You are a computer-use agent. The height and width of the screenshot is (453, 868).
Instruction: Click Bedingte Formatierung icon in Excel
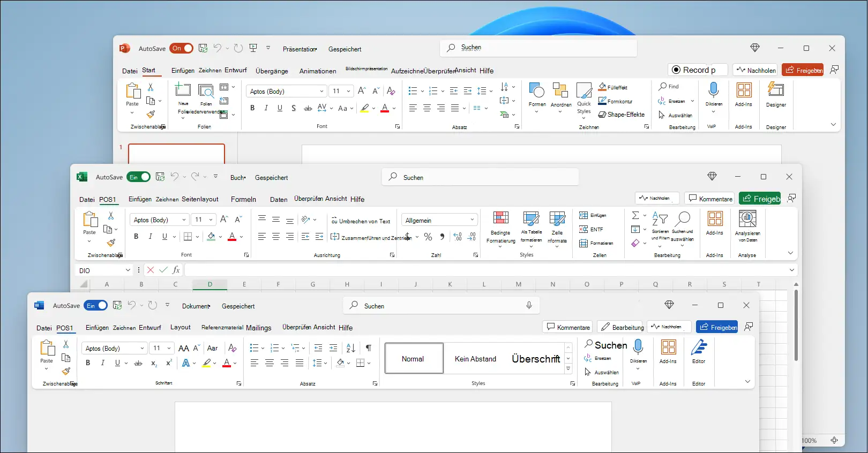tap(500, 218)
